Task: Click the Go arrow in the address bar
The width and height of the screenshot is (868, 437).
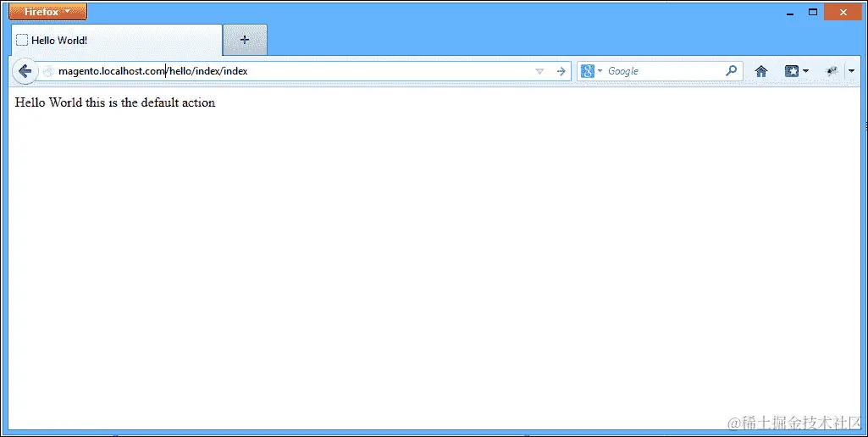Action: click(561, 71)
